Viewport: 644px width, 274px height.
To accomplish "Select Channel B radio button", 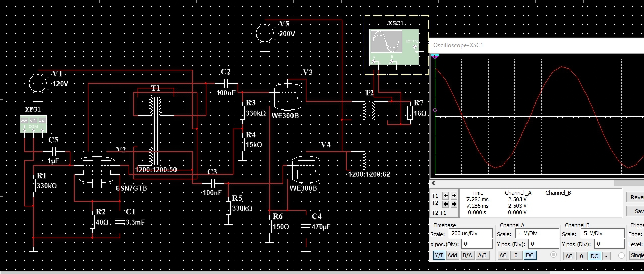I will 621,256.
